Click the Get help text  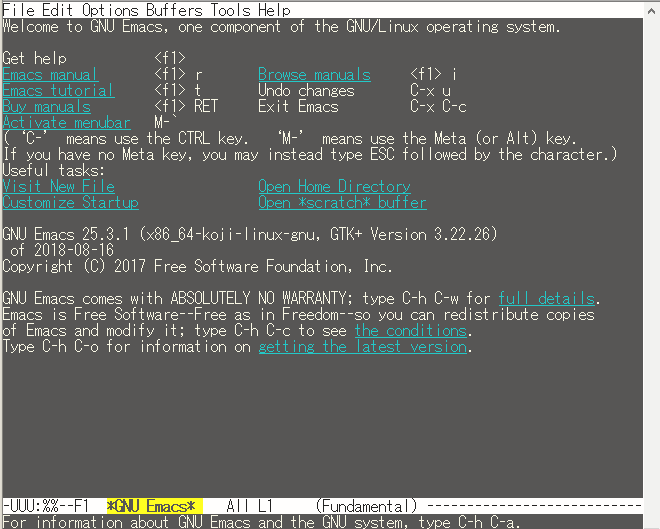click(35, 58)
